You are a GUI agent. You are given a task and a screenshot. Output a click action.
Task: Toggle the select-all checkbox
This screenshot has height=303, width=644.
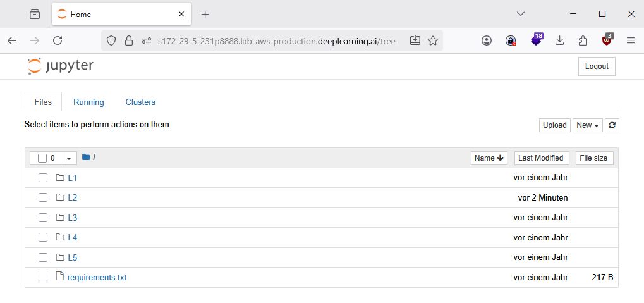click(42, 158)
